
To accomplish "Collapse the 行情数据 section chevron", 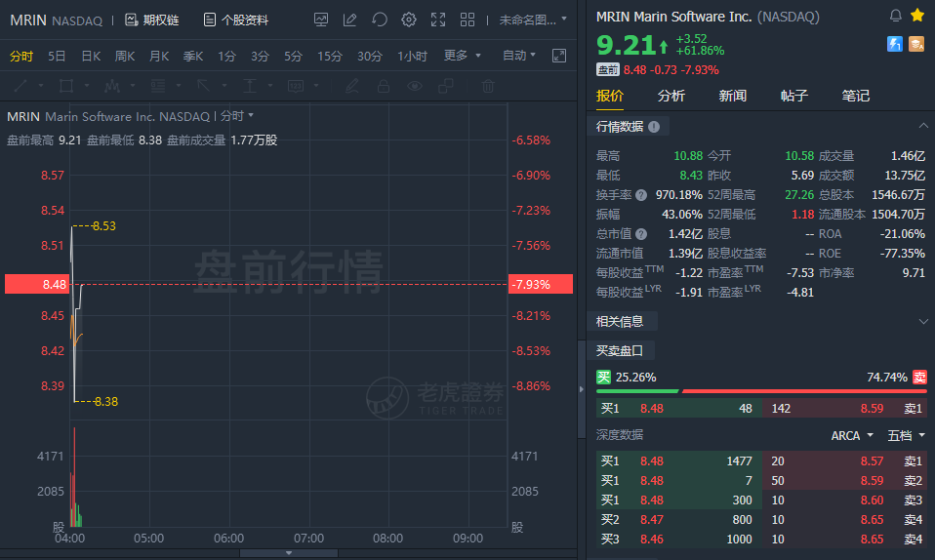I will click(923, 126).
